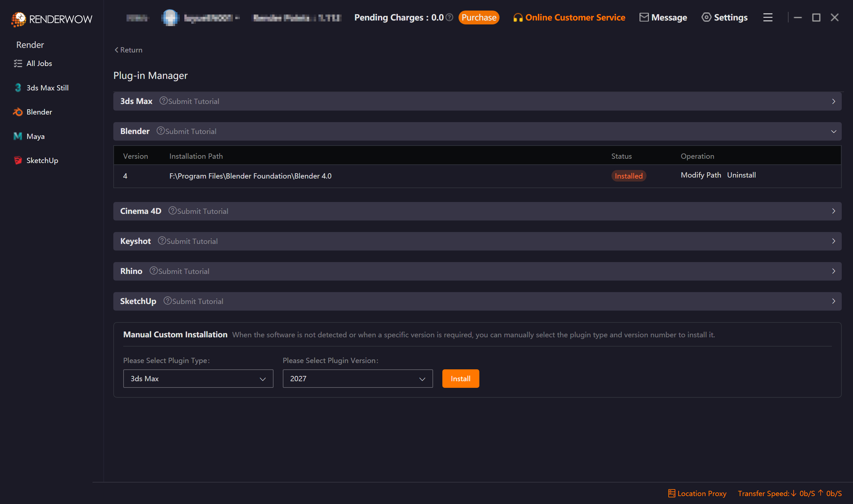Open the Plugin Version dropdown
Screen dimensions: 853x504
[357, 378]
